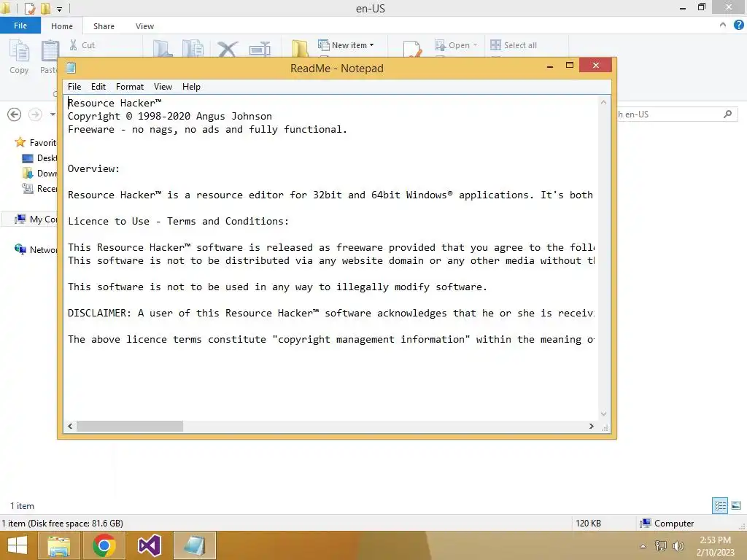
Task: Open recent locations dropdown arrow
Action: click(x=53, y=114)
